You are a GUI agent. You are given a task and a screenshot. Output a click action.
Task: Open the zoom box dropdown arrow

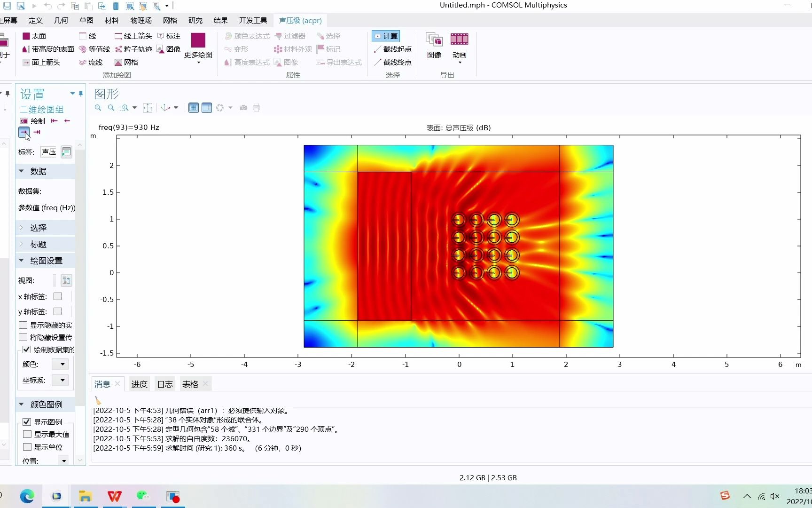tap(134, 108)
